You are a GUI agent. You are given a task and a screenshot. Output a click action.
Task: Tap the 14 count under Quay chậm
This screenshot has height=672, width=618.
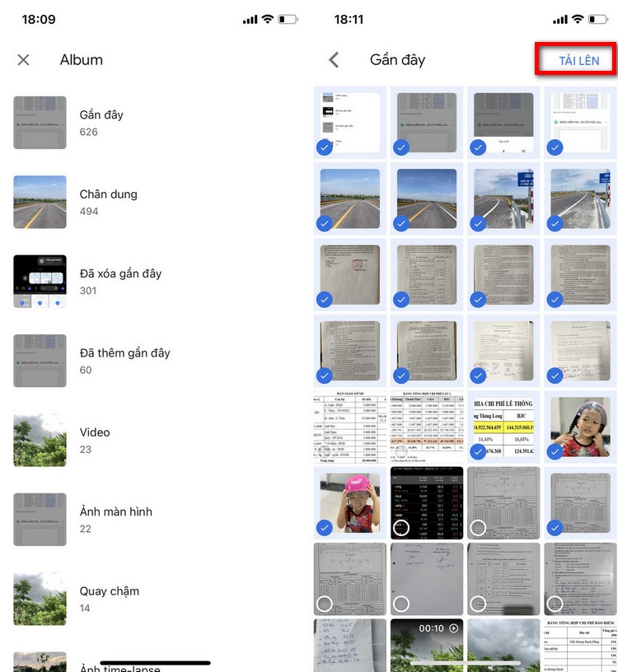pos(85,608)
